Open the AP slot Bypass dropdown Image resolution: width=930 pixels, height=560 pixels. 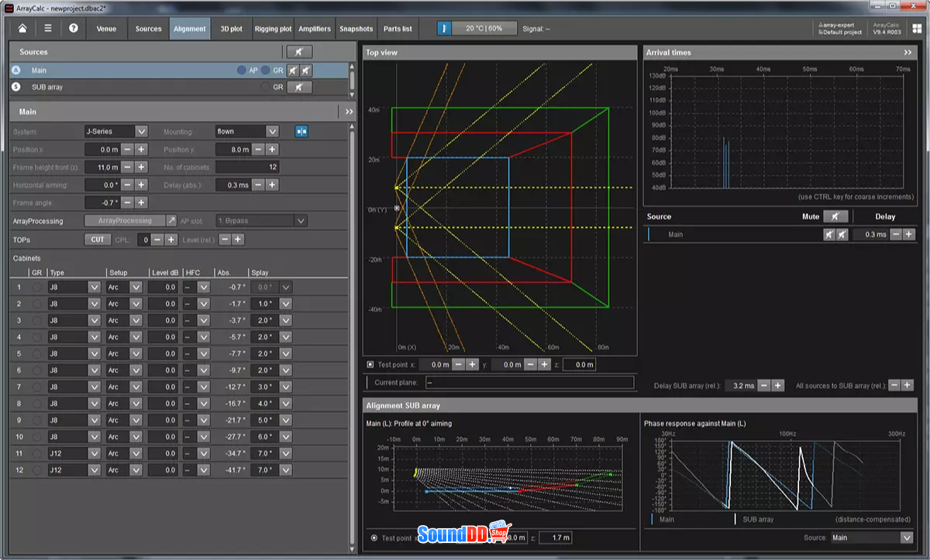[301, 221]
